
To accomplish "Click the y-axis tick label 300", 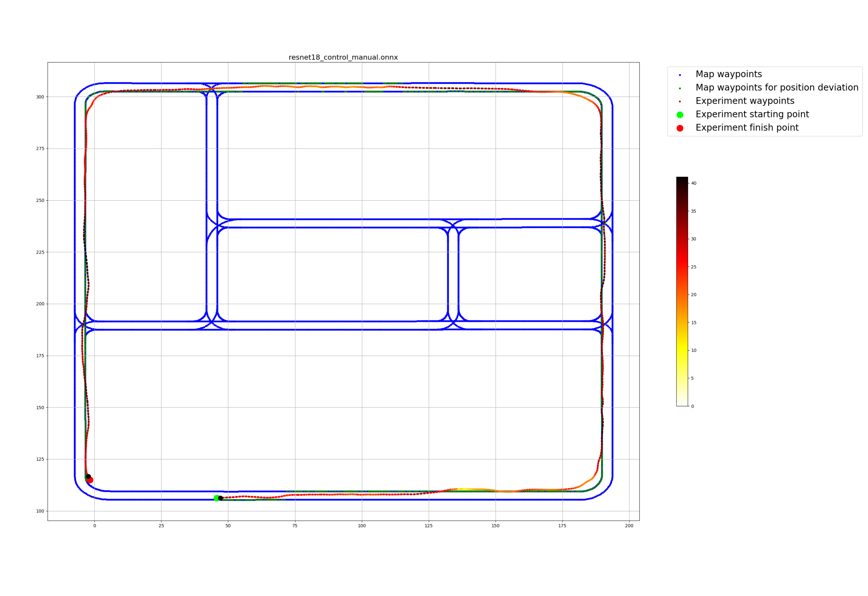I will (x=40, y=97).
